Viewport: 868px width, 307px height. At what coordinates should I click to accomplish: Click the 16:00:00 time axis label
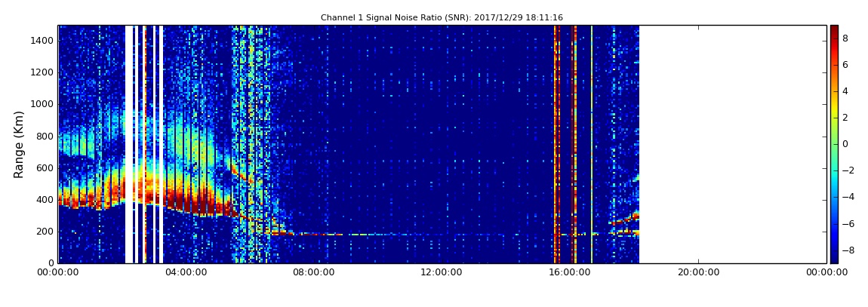point(570,273)
